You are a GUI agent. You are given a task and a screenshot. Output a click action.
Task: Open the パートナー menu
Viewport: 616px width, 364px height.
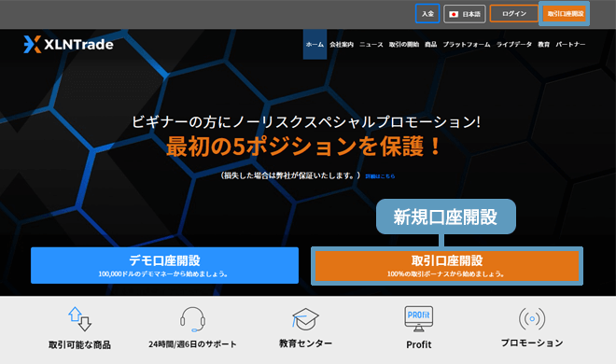pos(570,45)
